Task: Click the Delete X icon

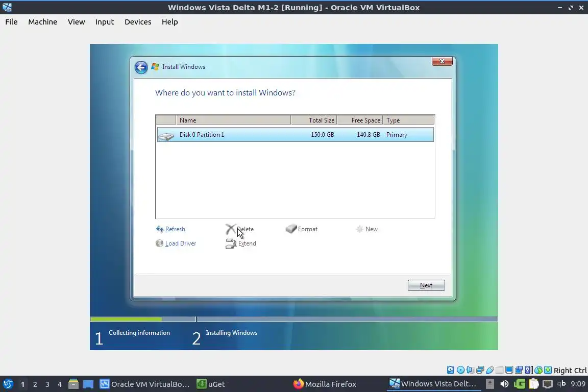Action: tap(231, 229)
